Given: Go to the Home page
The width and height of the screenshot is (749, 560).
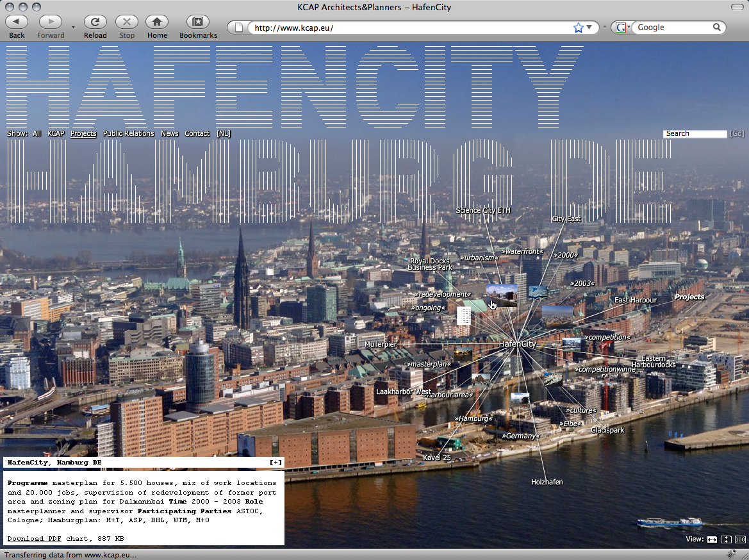Looking at the screenshot, I should coord(156,22).
